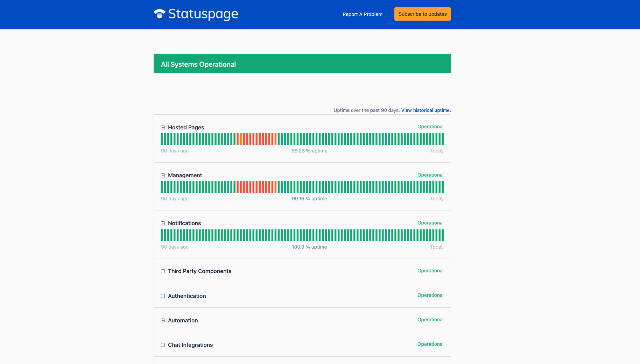Expand the Notifications component group
The image size is (640, 364).
pyautogui.click(x=163, y=223)
